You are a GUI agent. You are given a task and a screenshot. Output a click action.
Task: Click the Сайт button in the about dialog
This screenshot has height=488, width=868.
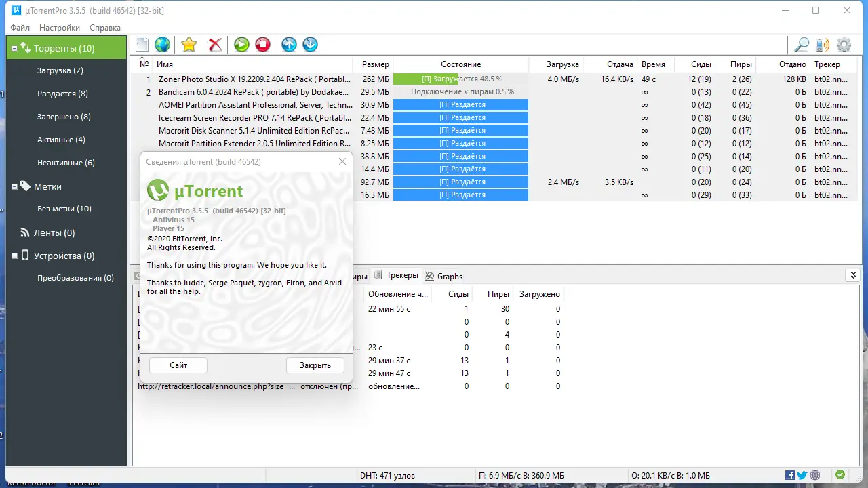pyautogui.click(x=178, y=365)
